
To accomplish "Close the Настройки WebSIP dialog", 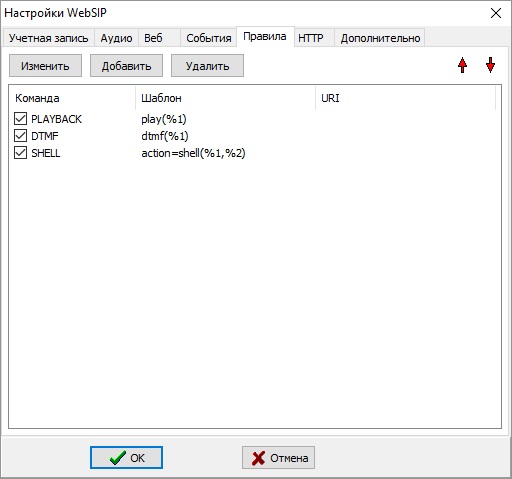I will coord(496,13).
